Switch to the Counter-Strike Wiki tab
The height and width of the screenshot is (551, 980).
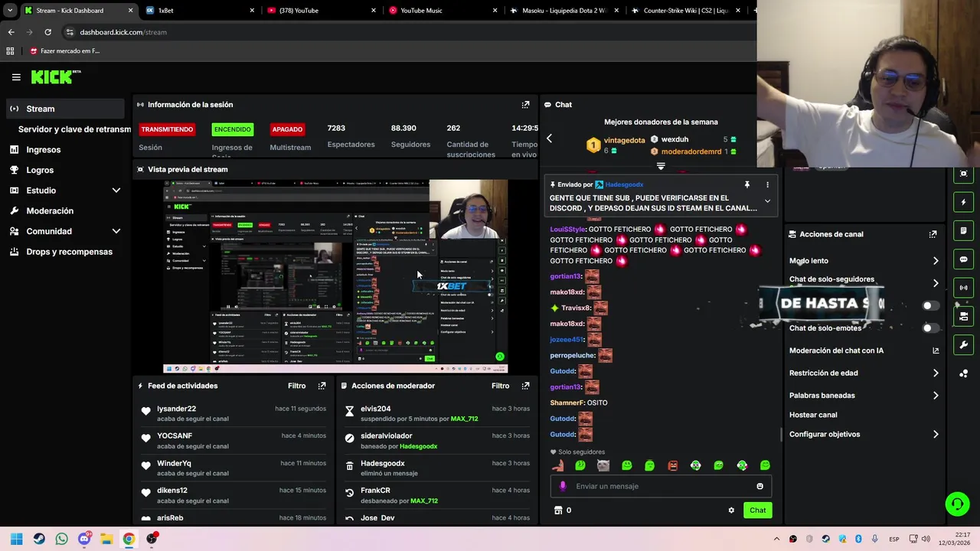[685, 11]
